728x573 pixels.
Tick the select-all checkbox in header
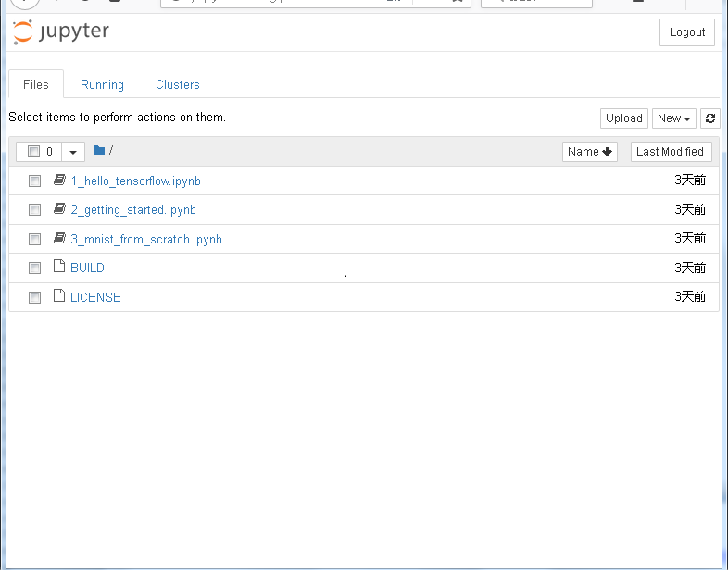(x=33, y=151)
